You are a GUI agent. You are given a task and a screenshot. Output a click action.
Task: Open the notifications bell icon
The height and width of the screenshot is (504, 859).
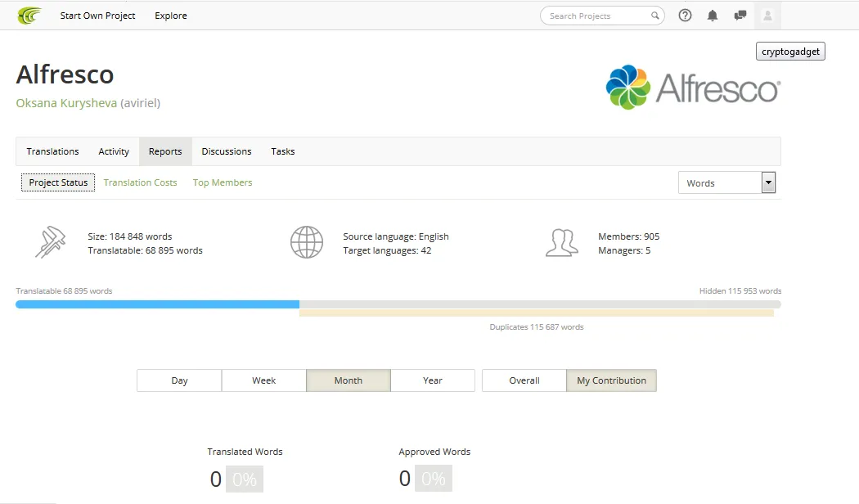click(713, 16)
